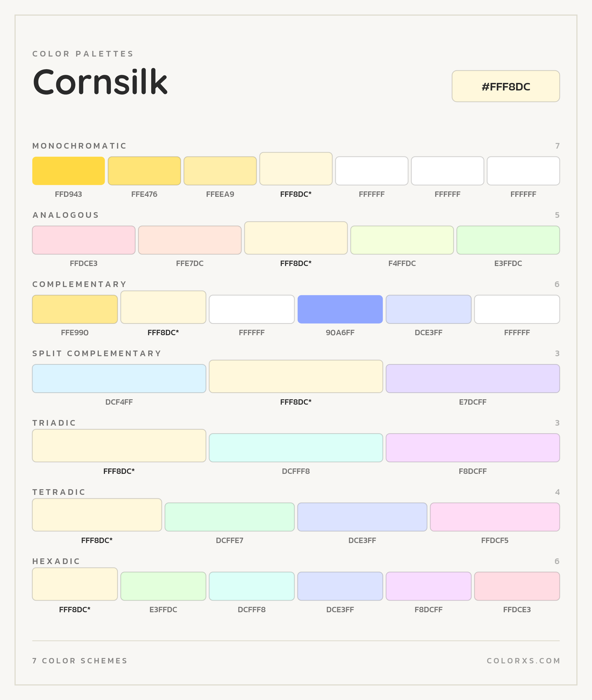Click the FFF8DC* swatch in Hexadic row
This screenshot has height=700, width=592.
coord(75,584)
